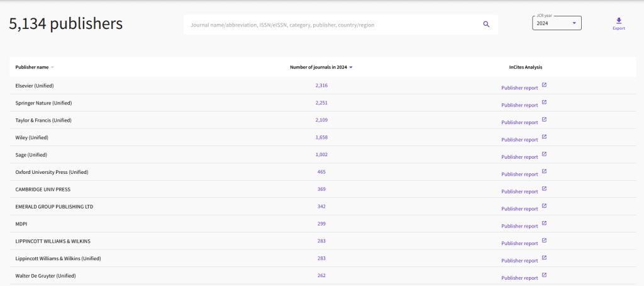The height and width of the screenshot is (286, 644).
Task: Click journal count 1,658 for Wiley
Action: coord(321,137)
